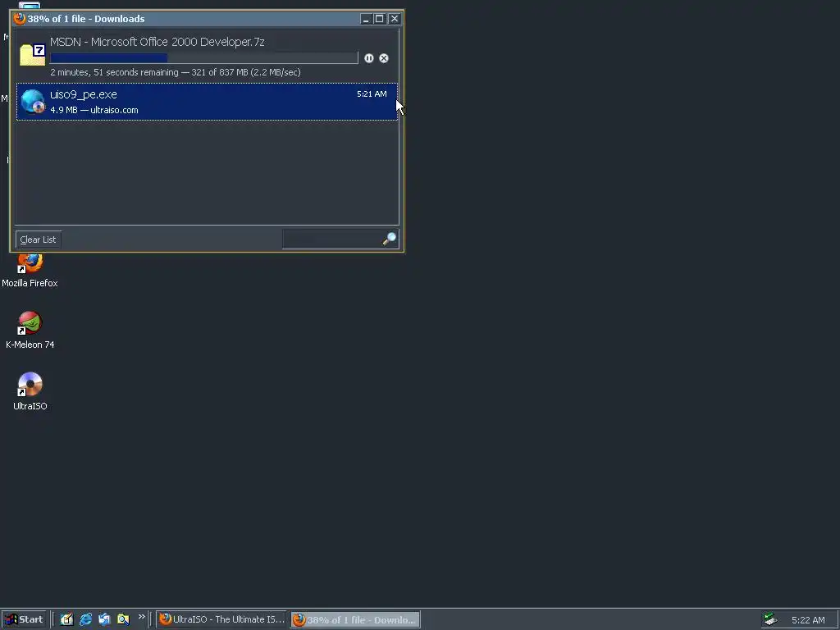Screen dimensions: 840x630
Task: Cancel the MSDN Office 2000 download
Action: (x=384, y=58)
